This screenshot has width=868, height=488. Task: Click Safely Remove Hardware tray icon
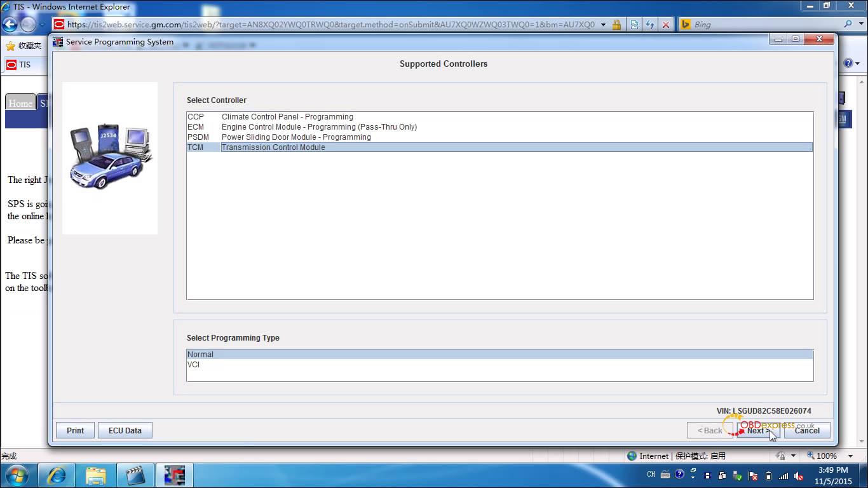point(738,475)
